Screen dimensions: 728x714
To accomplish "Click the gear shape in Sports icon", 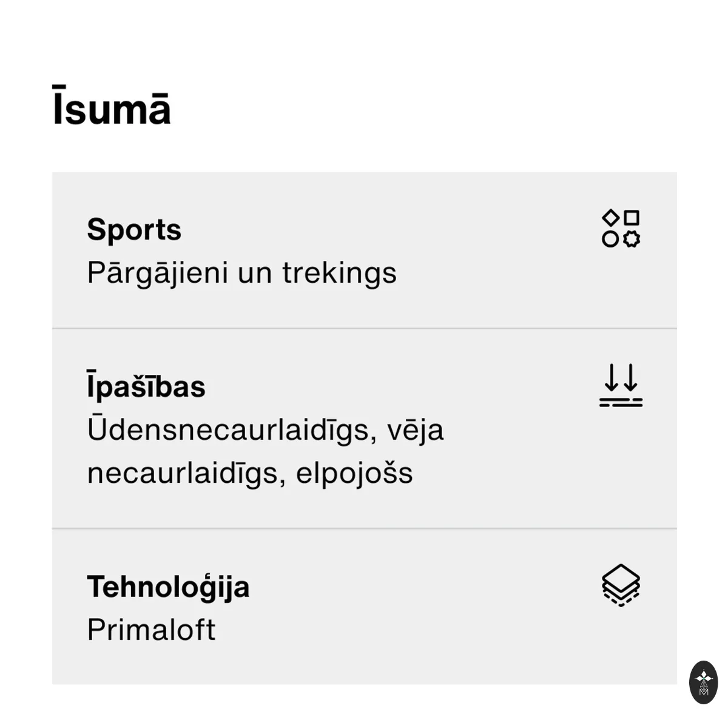I will (x=632, y=238).
